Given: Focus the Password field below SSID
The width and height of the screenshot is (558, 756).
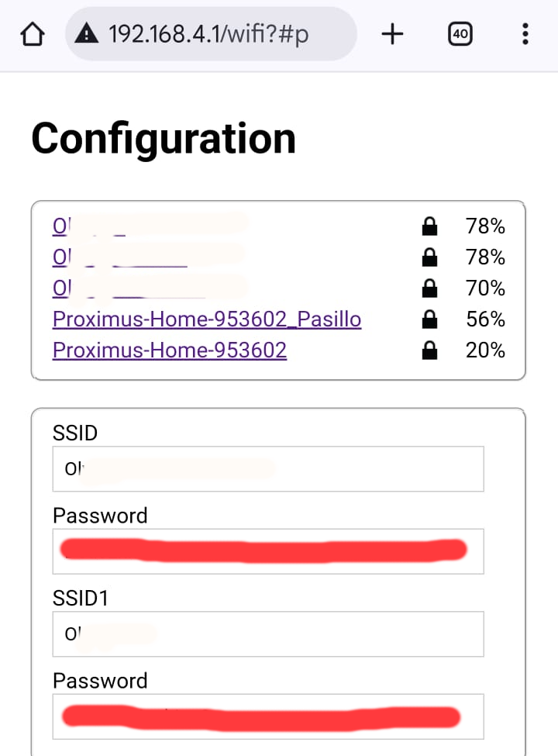Looking at the screenshot, I should pos(268,551).
